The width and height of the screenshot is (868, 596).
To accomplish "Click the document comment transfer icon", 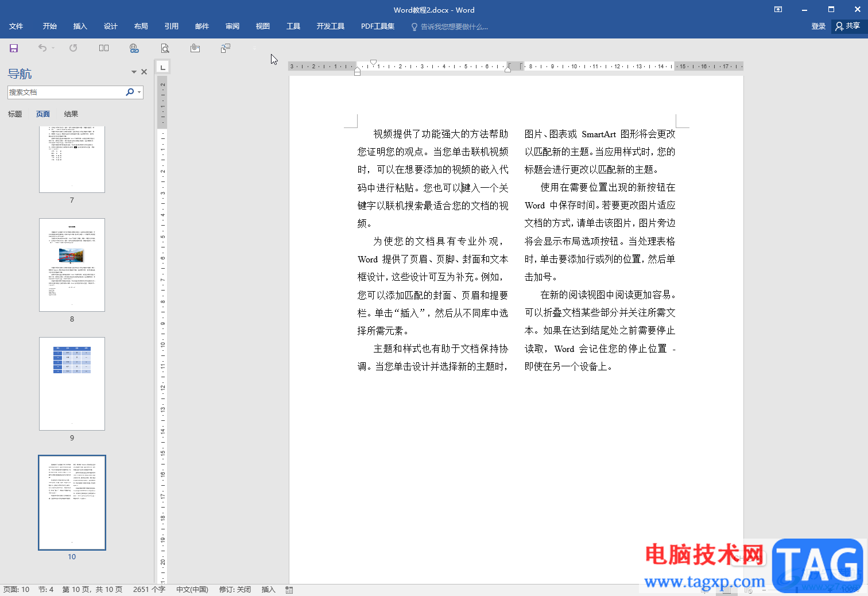I will click(x=226, y=48).
